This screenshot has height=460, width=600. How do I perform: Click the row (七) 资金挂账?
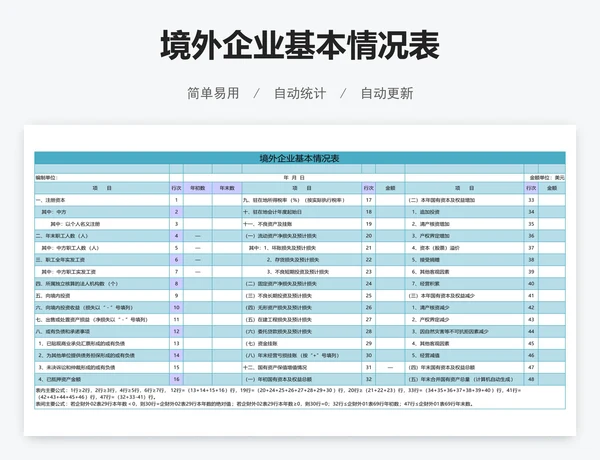[302, 343]
